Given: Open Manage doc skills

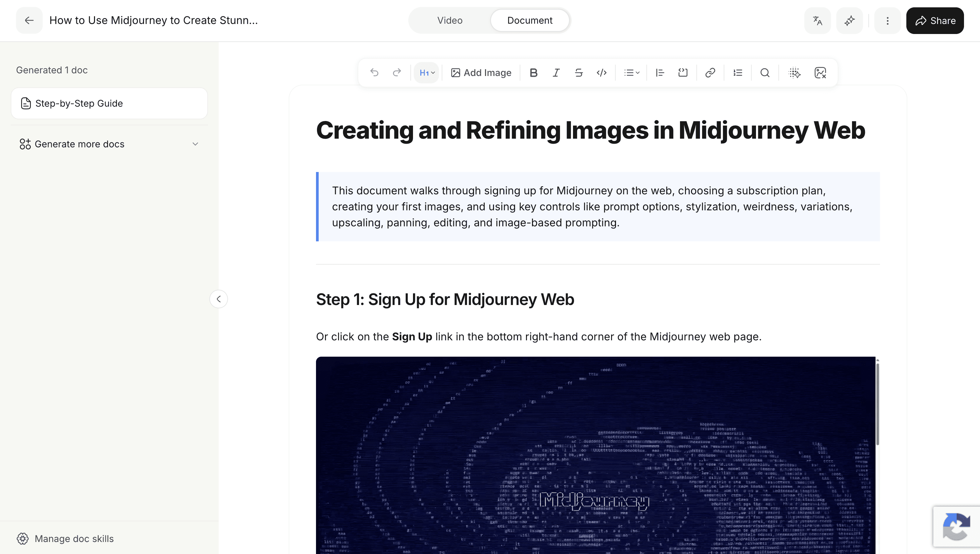Looking at the screenshot, I should click(65, 539).
